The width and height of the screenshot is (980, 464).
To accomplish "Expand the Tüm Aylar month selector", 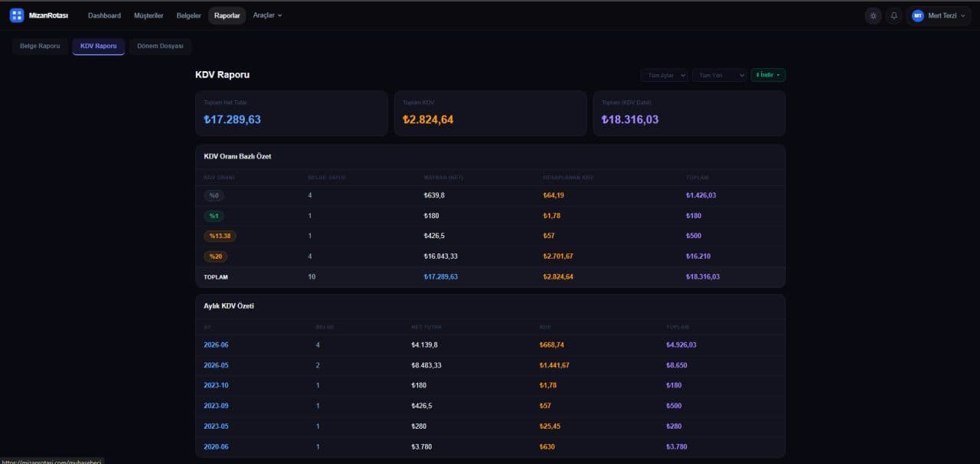I will 664,75.
